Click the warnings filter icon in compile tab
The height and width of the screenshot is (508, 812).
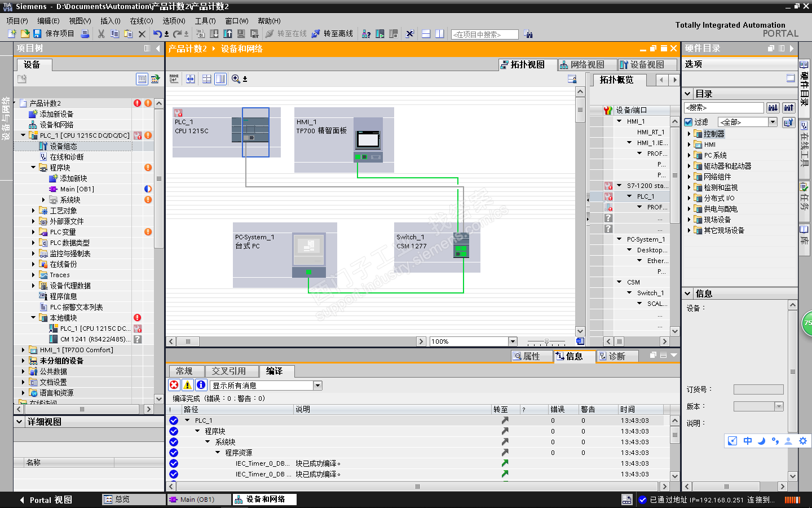pos(188,385)
